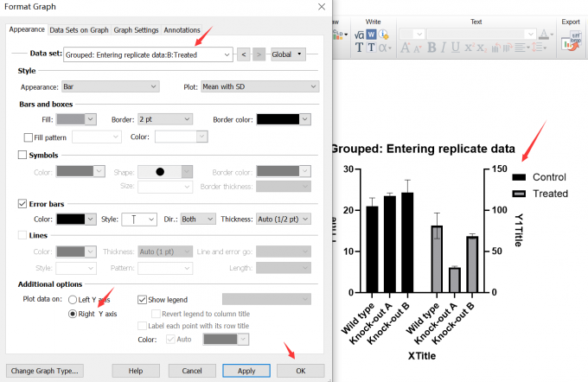Click the Apply button
Screen dimensions: 588x382
[x=246, y=371]
